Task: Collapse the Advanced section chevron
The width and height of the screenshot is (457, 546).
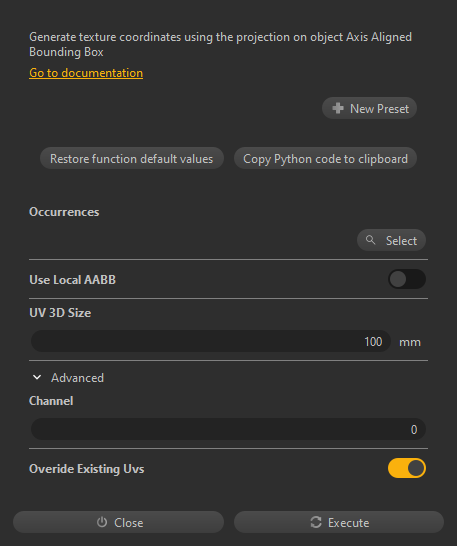Action: (x=37, y=377)
